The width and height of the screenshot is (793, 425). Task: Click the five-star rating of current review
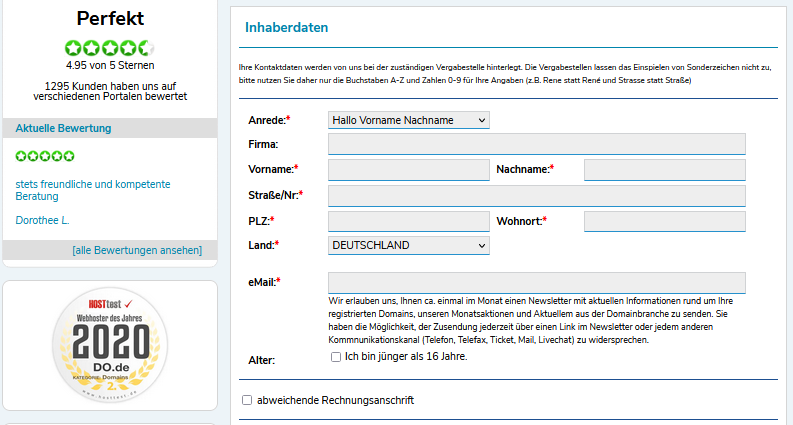point(45,156)
